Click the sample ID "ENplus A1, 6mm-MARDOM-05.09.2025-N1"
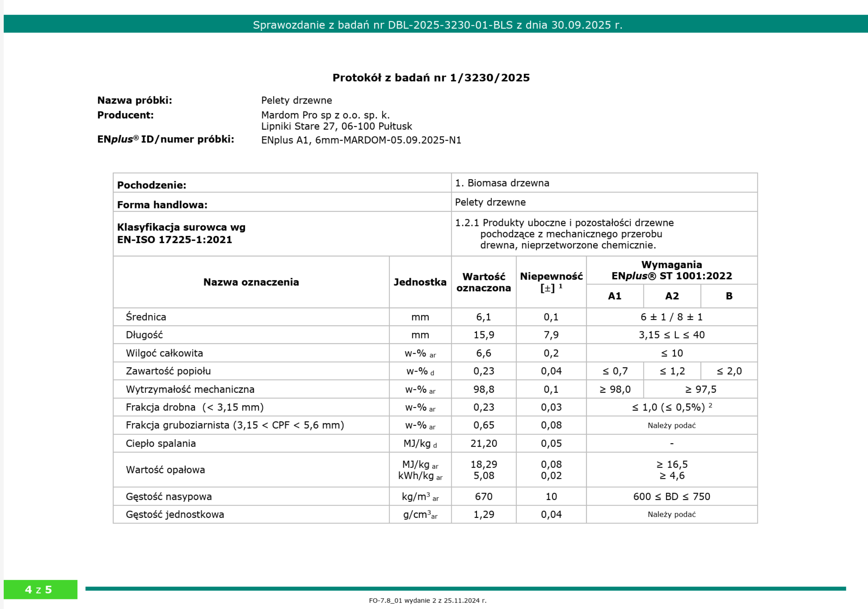Image resolution: width=868 pixels, height=609 pixels. click(x=361, y=140)
